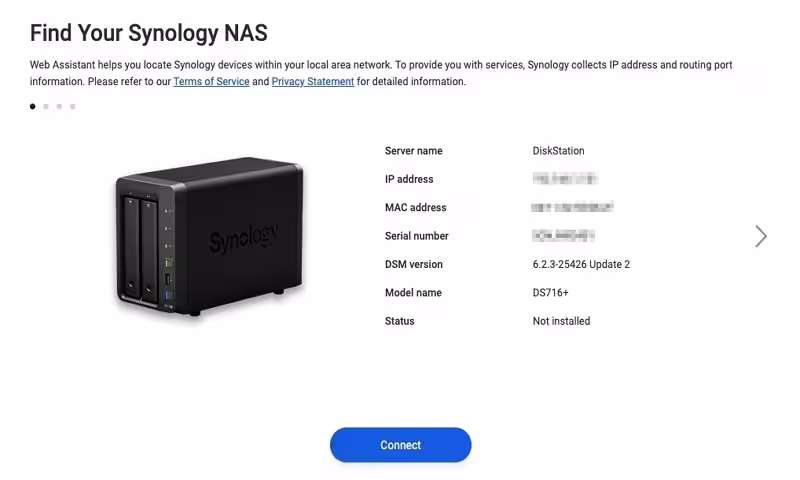
Task: Click the Model name label
Action: pyautogui.click(x=413, y=293)
